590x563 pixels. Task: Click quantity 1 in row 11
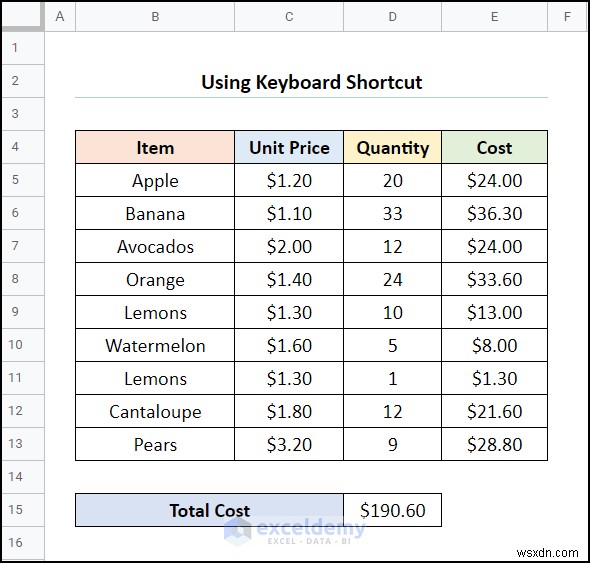click(x=392, y=378)
